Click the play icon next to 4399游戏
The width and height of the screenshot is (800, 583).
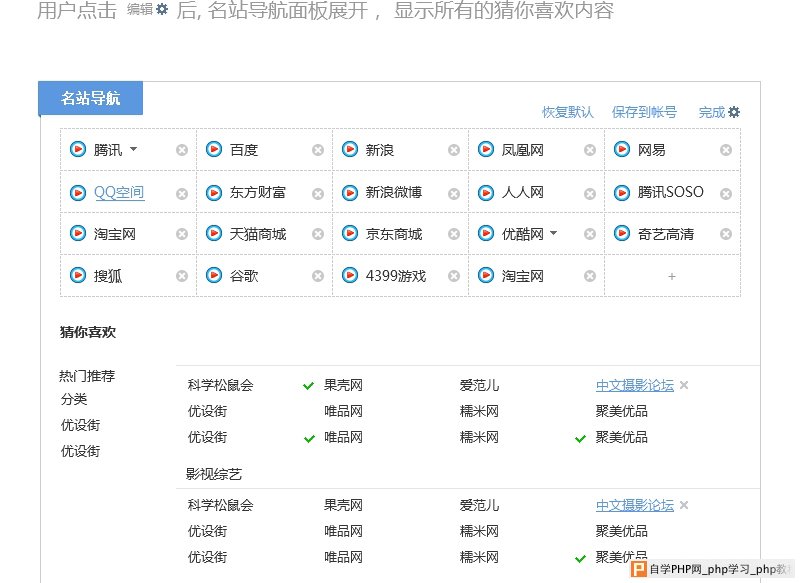349,275
